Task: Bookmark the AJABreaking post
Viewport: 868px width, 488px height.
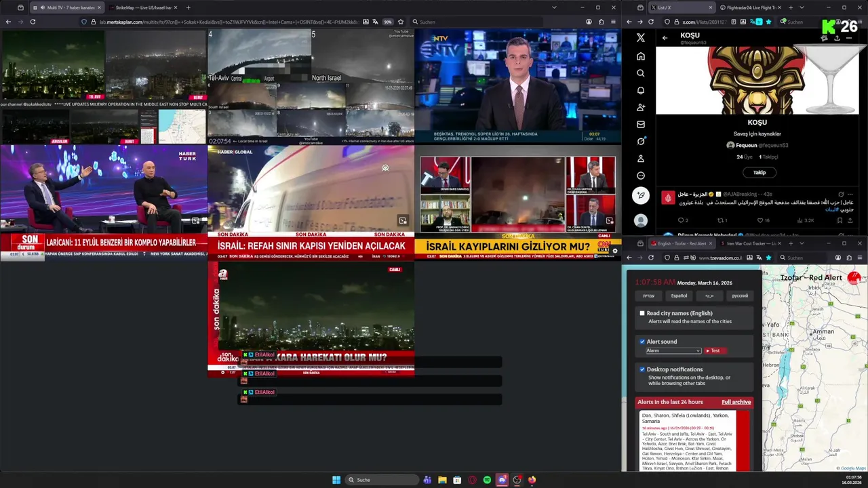Action: 840,220
